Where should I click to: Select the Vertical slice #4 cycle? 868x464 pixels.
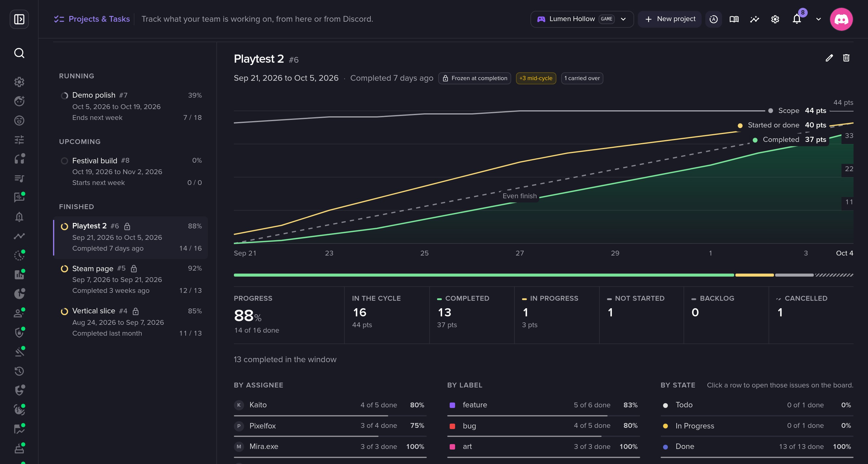(131, 322)
